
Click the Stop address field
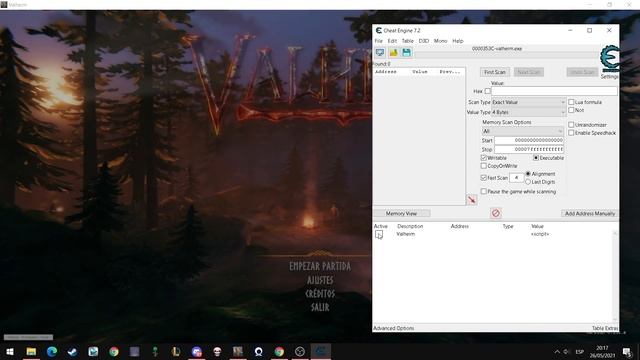(529, 149)
